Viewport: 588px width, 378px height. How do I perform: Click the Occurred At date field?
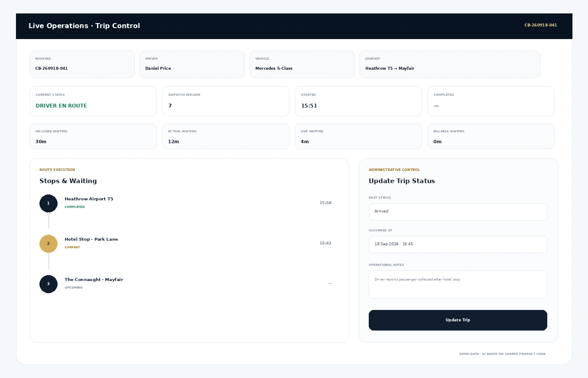pos(458,244)
